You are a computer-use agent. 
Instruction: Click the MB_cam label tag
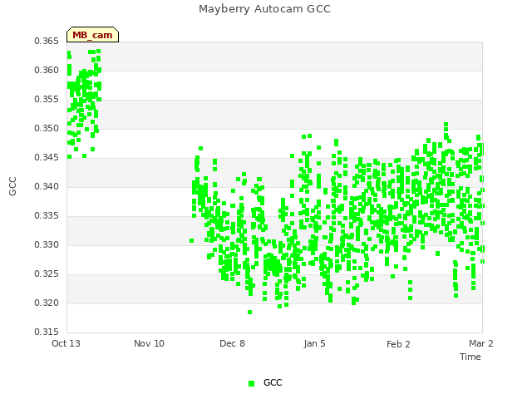(x=92, y=35)
